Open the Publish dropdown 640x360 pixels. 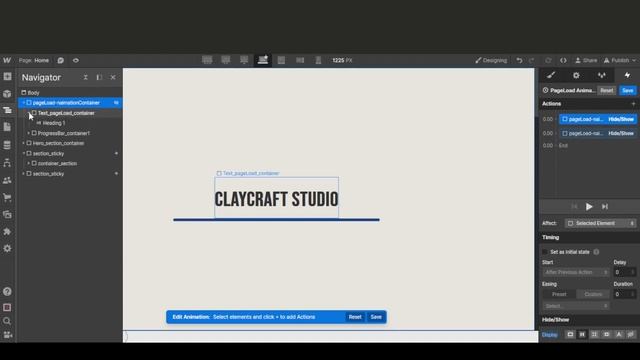tap(620, 60)
